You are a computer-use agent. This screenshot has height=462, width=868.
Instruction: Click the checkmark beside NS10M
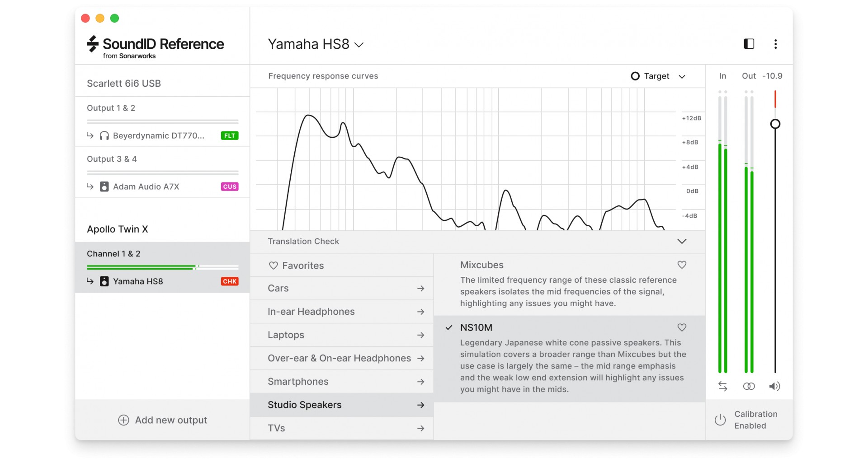point(448,327)
